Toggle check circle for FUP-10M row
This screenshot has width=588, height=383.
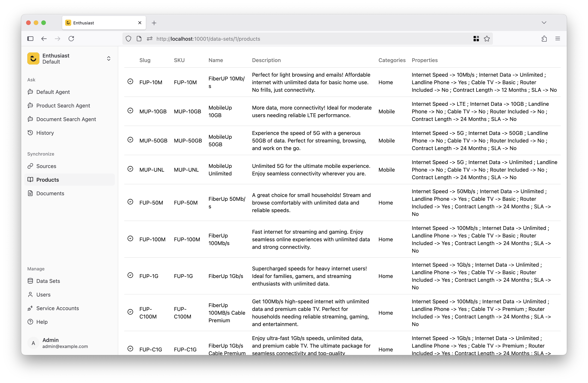130,81
